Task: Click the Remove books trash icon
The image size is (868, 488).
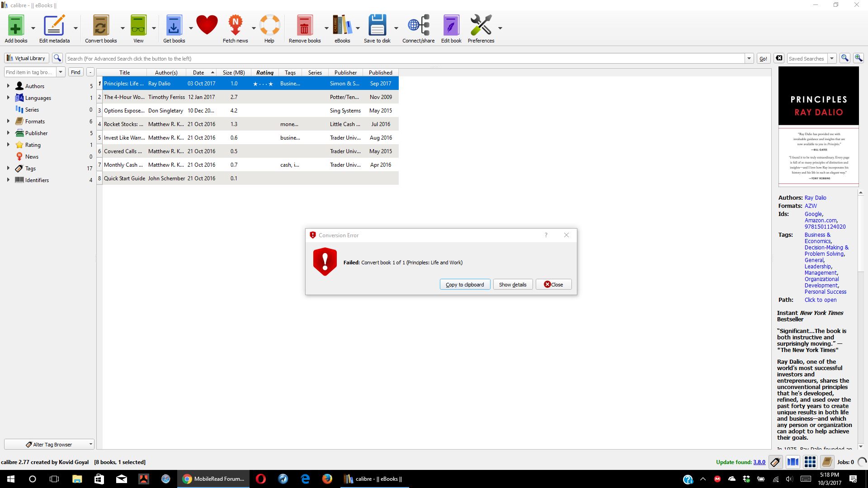Action: pos(304,26)
